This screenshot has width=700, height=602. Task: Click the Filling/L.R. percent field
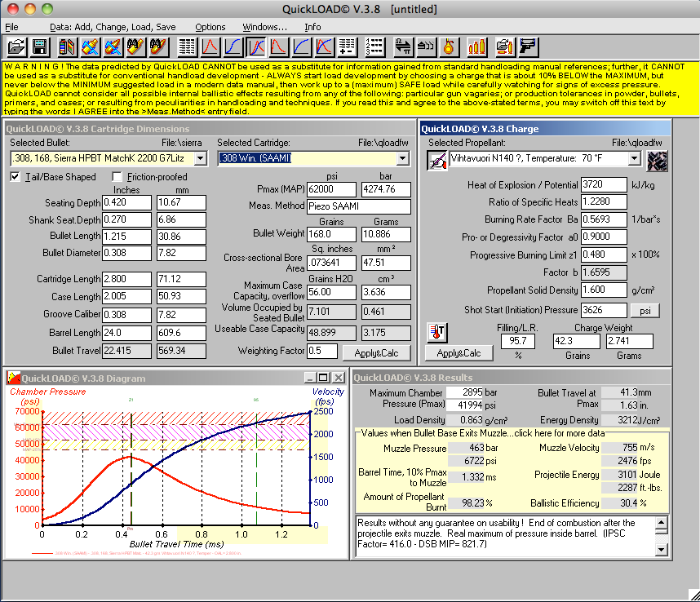pyautogui.click(x=517, y=341)
